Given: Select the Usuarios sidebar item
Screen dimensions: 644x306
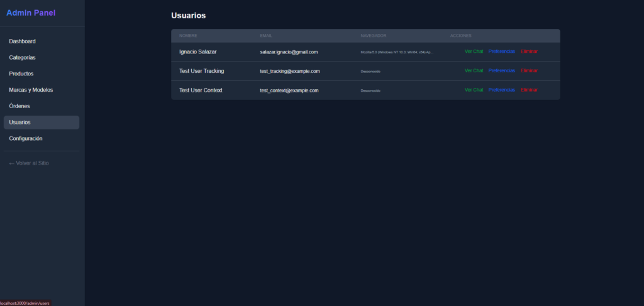Looking at the screenshot, I should [20, 123].
